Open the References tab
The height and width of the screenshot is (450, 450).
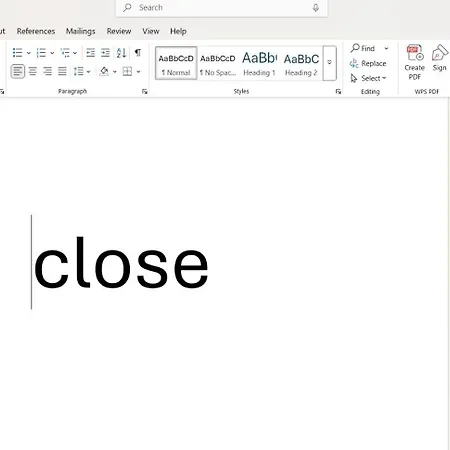tap(36, 31)
